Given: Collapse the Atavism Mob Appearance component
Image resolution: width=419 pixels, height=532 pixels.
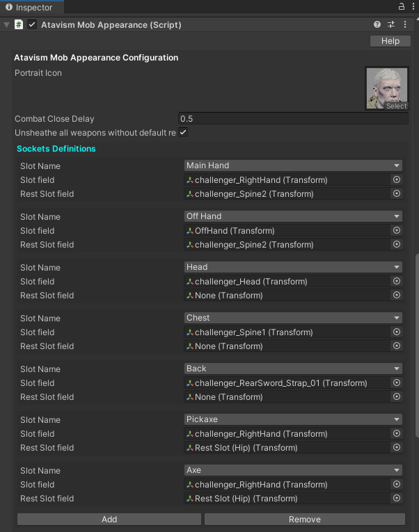Looking at the screenshot, I should (6, 24).
